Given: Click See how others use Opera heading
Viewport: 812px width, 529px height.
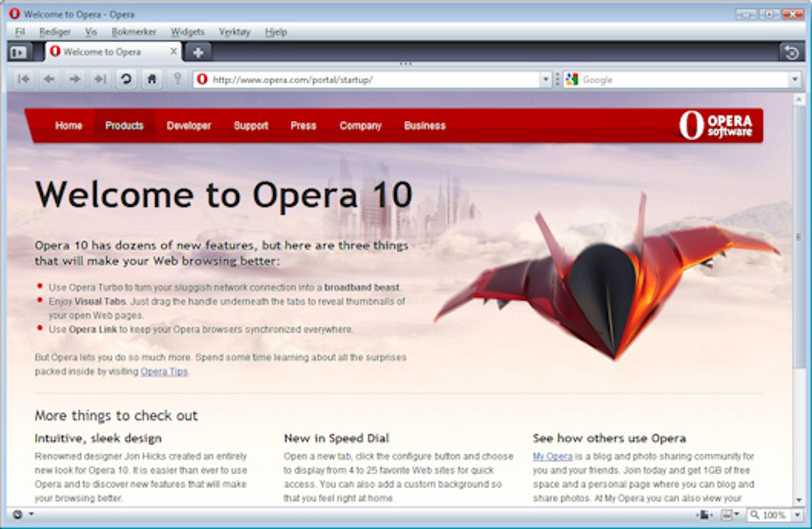Looking at the screenshot, I should pyautogui.click(x=609, y=438).
